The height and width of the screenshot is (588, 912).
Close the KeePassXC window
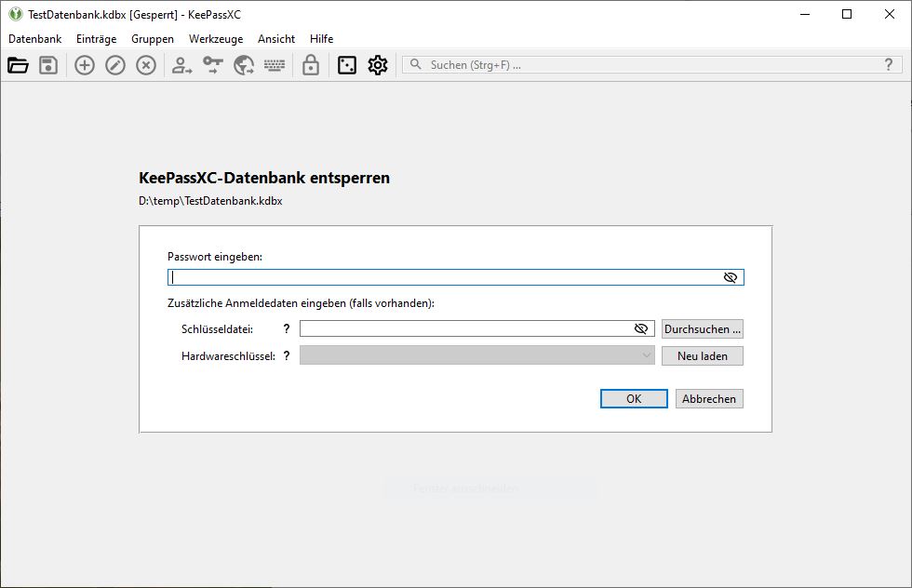pos(890,15)
